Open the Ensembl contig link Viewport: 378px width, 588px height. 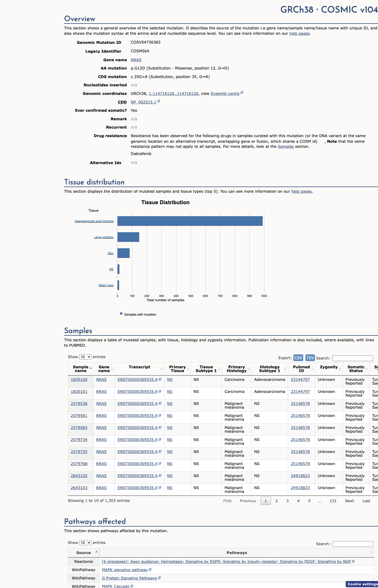pos(225,94)
